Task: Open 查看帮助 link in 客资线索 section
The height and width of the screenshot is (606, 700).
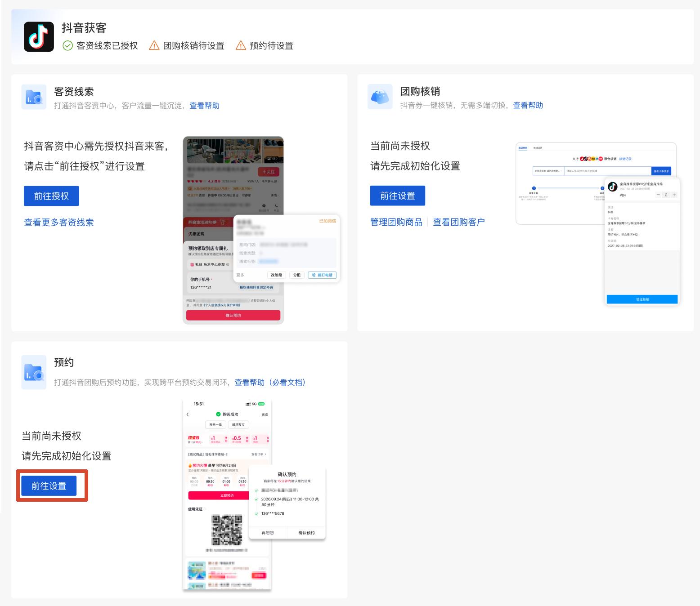Action: click(204, 106)
